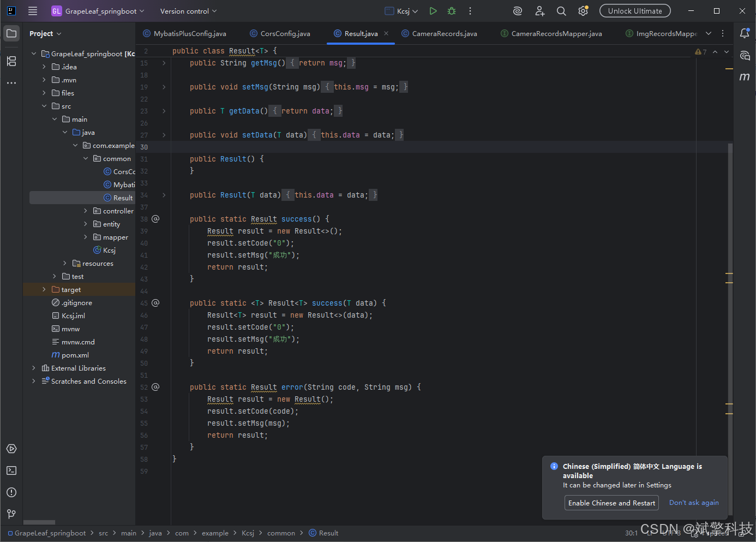Click 'example' in breadcrumb bar
The image size is (756, 542).
[215, 533]
